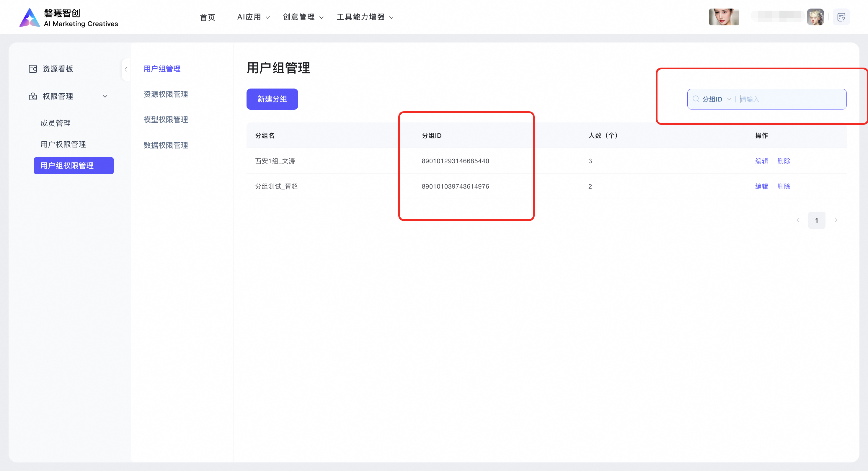Select page 1 in pagination
Viewport: 868px width, 471px height.
click(816, 220)
